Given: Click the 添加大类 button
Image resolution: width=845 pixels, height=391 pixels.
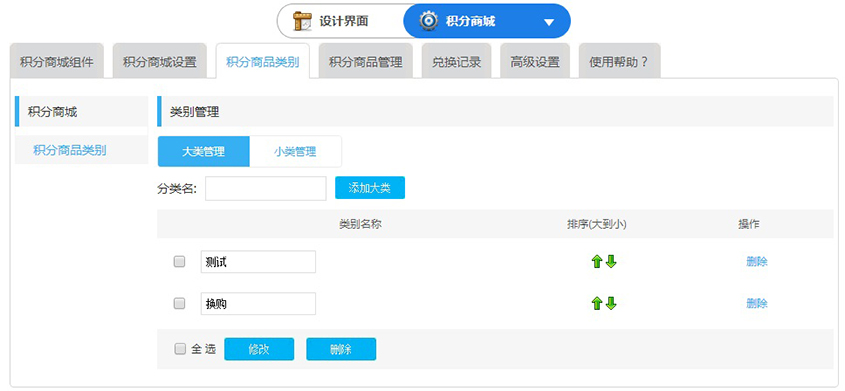Looking at the screenshot, I should point(370,188).
